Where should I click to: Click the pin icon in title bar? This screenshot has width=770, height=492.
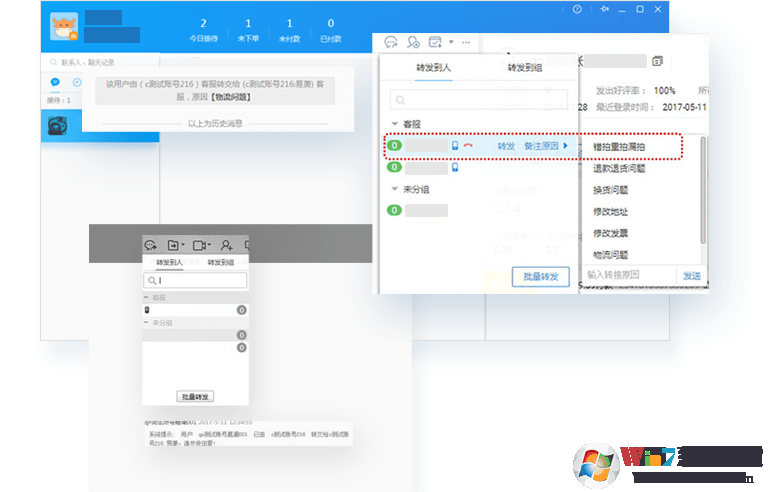tap(605, 9)
